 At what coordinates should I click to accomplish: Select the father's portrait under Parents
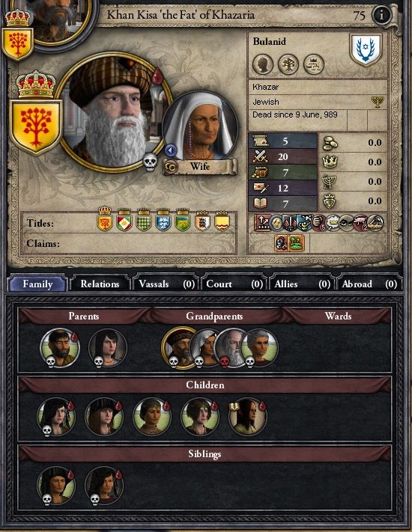[x=60, y=348]
